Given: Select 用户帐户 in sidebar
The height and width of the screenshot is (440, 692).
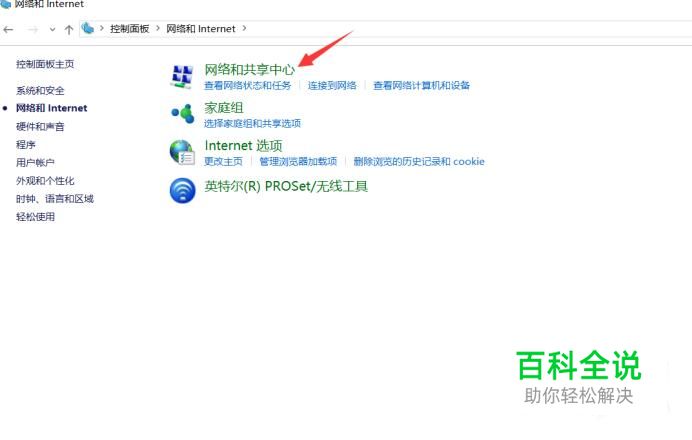Looking at the screenshot, I should [x=35, y=163].
